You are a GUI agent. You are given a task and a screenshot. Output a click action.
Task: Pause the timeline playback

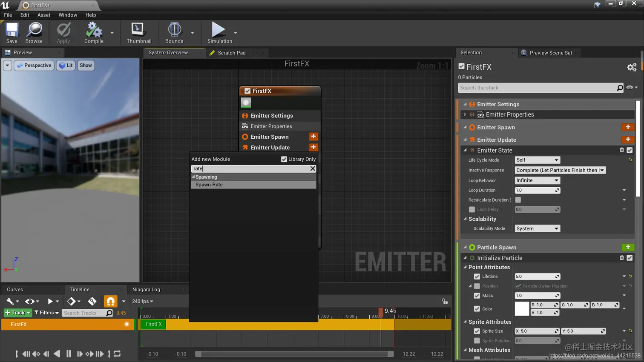click(x=69, y=353)
